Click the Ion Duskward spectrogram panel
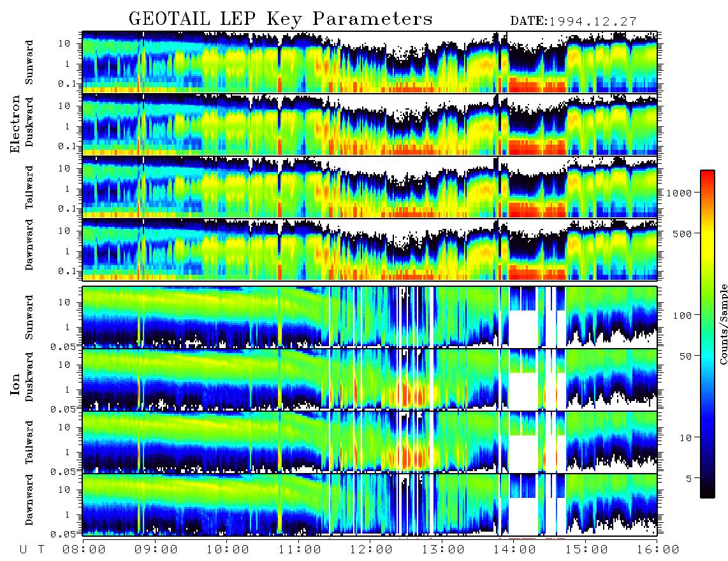Image resolution: width=728 pixels, height=561 pixels. coord(370,379)
